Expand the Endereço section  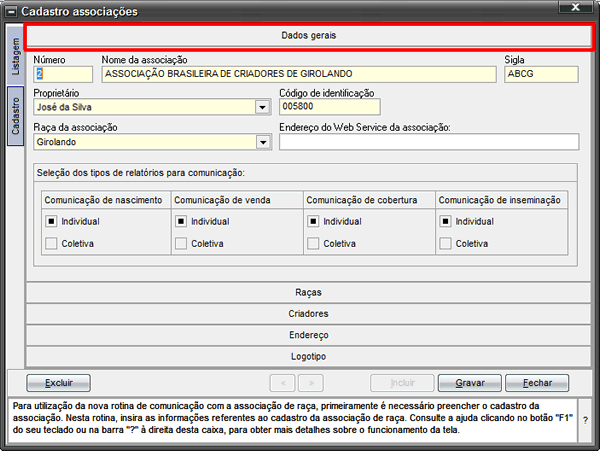tap(308, 335)
